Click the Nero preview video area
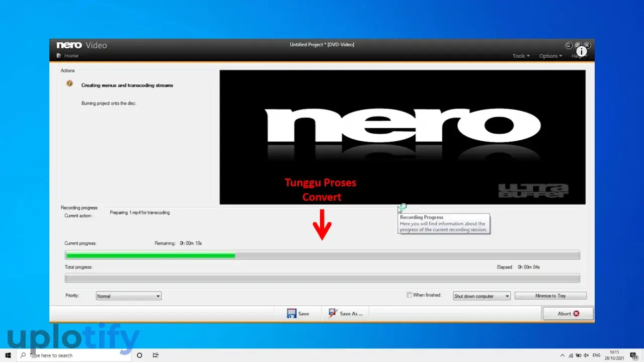644x362 pixels. pyautogui.click(x=403, y=137)
